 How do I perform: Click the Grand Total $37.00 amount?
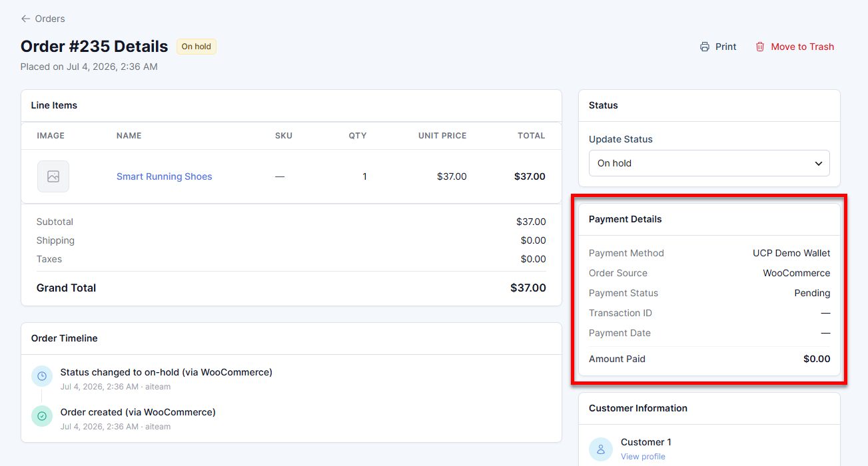click(528, 288)
